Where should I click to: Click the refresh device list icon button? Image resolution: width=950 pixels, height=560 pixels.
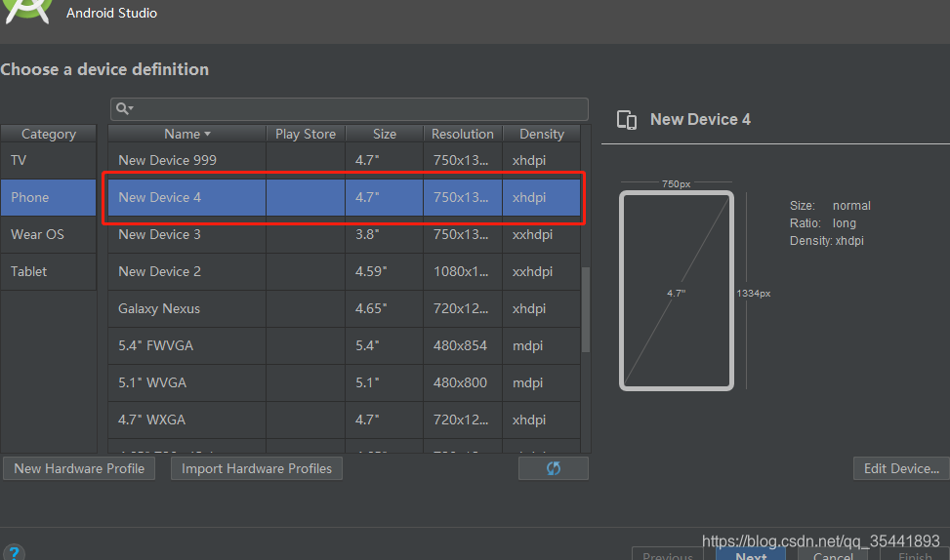(x=554, y=468)
